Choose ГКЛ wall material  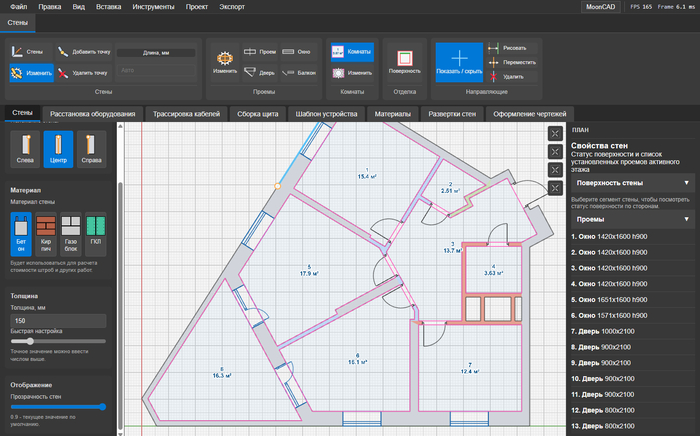coord(96,234)
